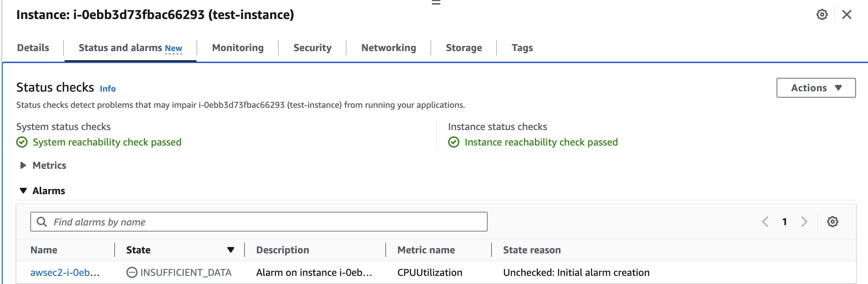Sort alarms by State column arrow
Screen dimensions: 868x284
coord(231,250)
